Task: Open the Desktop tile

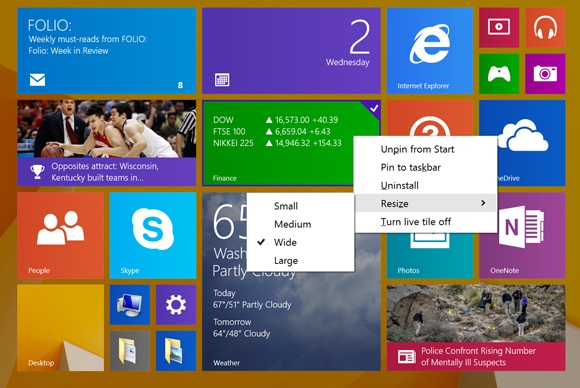Action: [61, 328]
